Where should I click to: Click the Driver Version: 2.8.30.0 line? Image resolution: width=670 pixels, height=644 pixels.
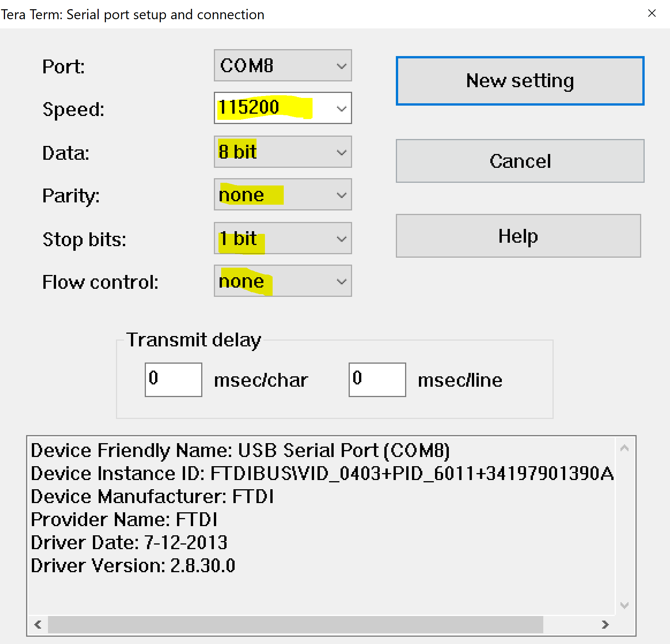pyautogui.click(x=133, y=566)
